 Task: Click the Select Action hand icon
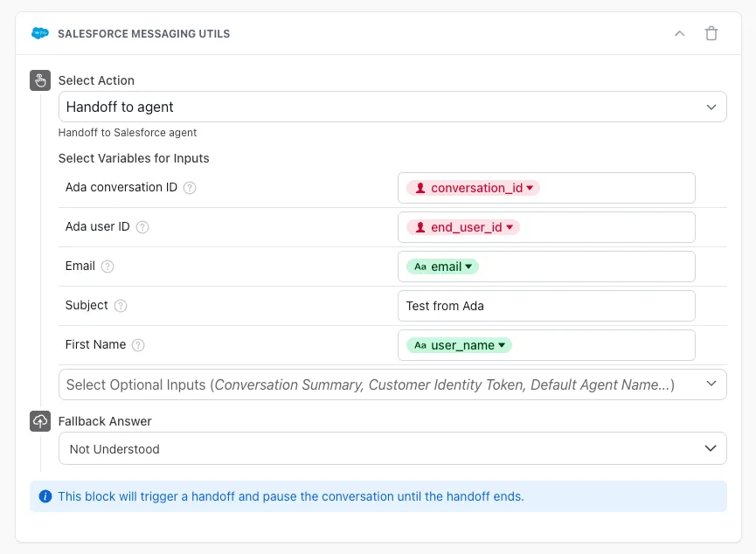[40, 80]
